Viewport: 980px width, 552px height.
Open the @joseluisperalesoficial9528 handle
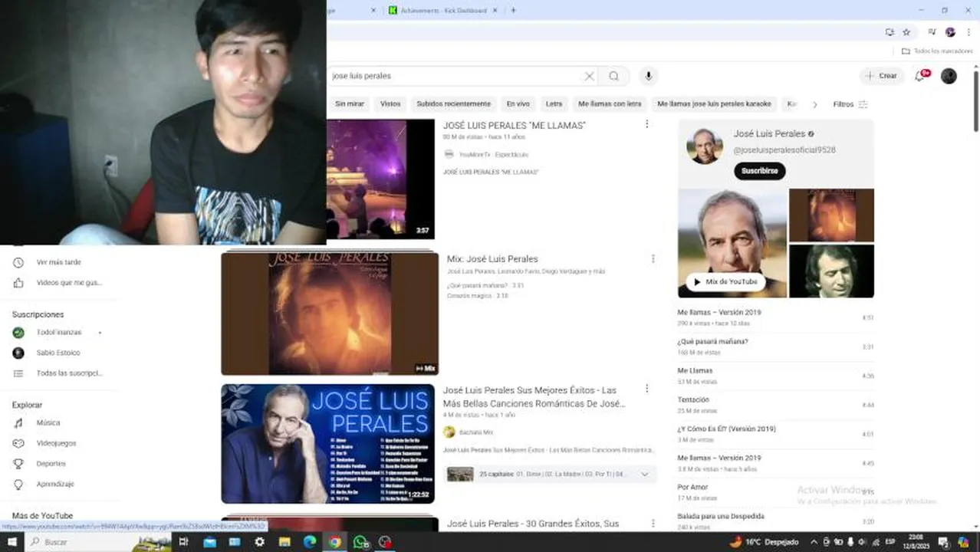point(784,150)
